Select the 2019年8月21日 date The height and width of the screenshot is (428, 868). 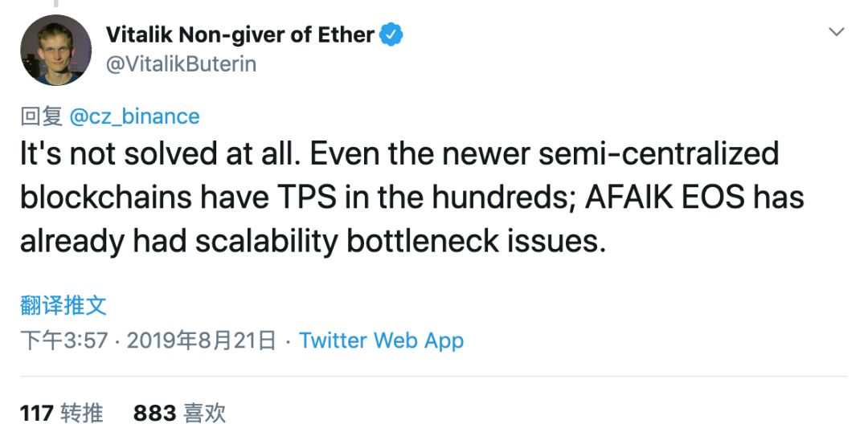[201, 340]
